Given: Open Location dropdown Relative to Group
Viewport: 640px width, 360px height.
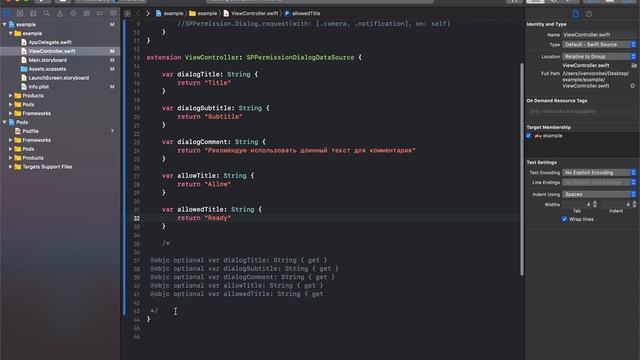Looking at the screenshot, I should 599,56.
